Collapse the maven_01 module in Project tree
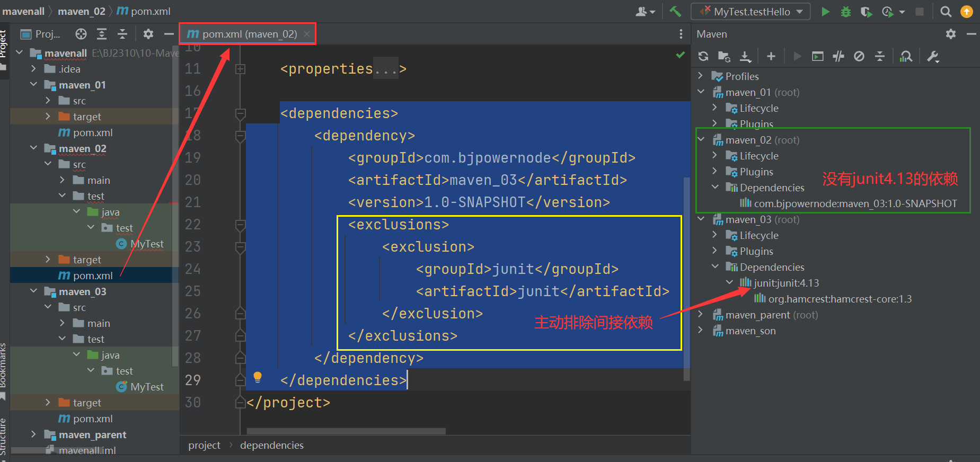Image resolution: width=980 pixels, height=462 pixels. pos(33,85)
